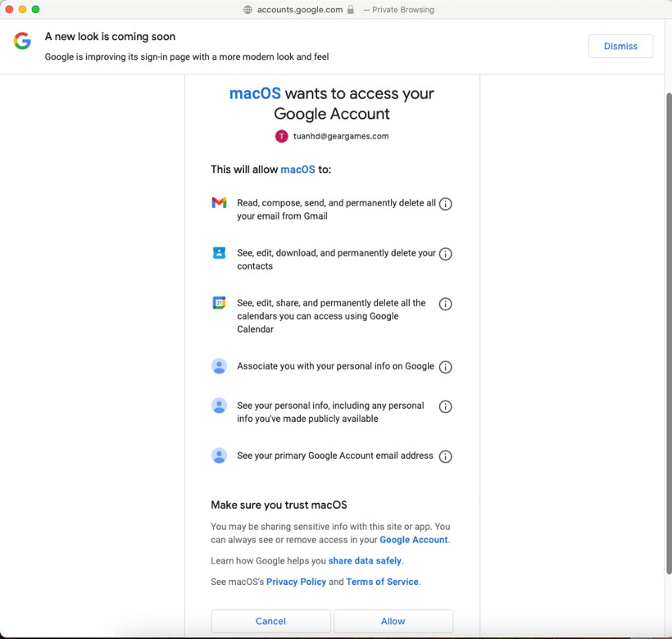The image size is (672, 639).
Task: Click the Google logo in banner
Action: [x=22, y=41]
